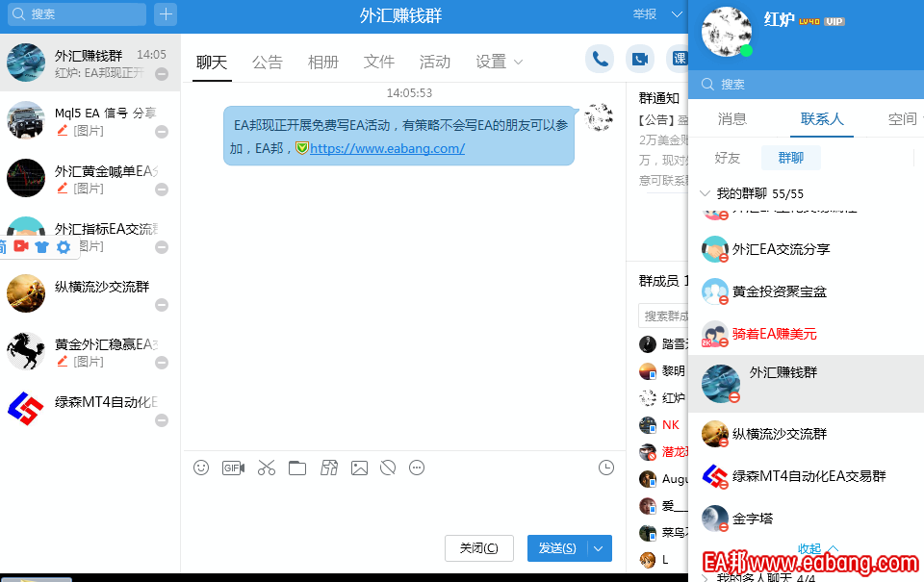The height and width of the screenshot is (582, 924).
Task: Open 黄金投资聚宝盆 group in contacts
Action: coord(806,291)
